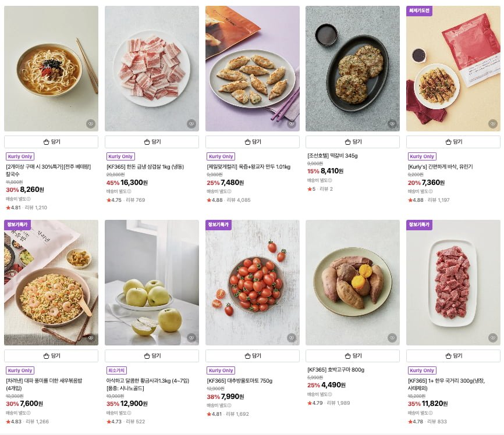Click shipping fee info icon under 만두 price

click(229, 191)
